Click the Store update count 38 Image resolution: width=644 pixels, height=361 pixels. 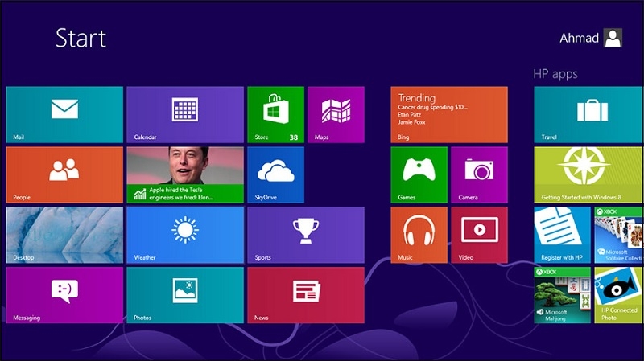pyautogui.click(x=294, y=137)
